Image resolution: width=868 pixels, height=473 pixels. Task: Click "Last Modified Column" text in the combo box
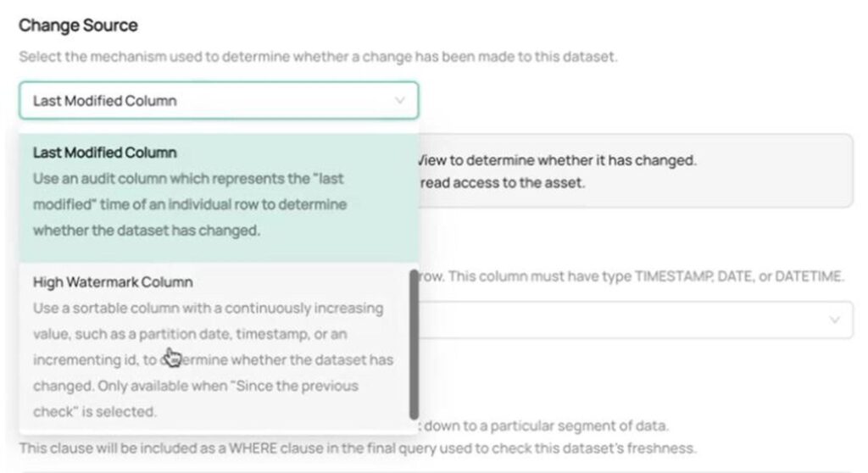point(105,101)
